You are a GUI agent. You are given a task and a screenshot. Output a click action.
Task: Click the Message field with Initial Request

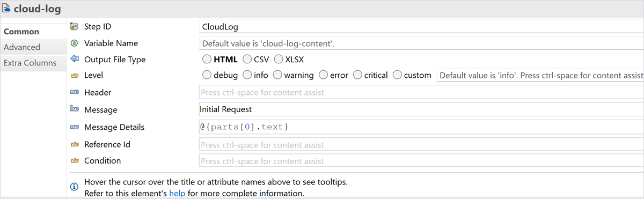421,109
